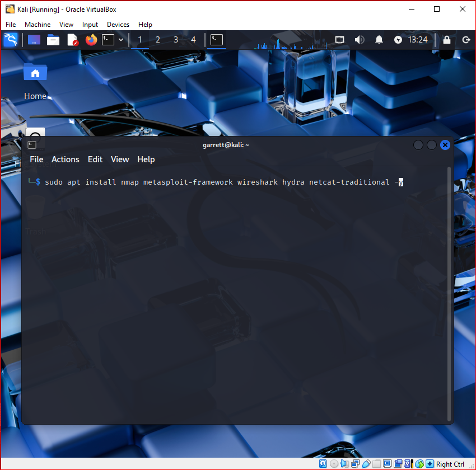Click the Show Desktop panel icon

point(34,40)
